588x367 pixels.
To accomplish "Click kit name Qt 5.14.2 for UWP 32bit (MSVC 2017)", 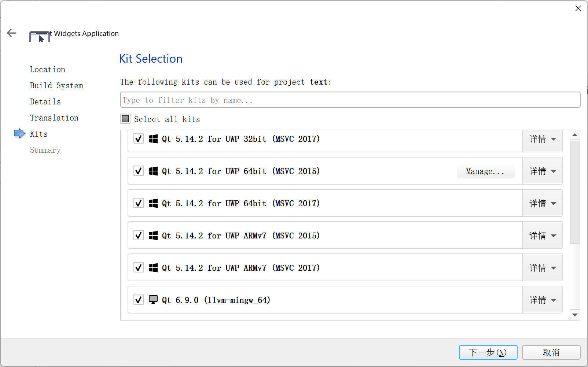I will (x=241, y=139).
